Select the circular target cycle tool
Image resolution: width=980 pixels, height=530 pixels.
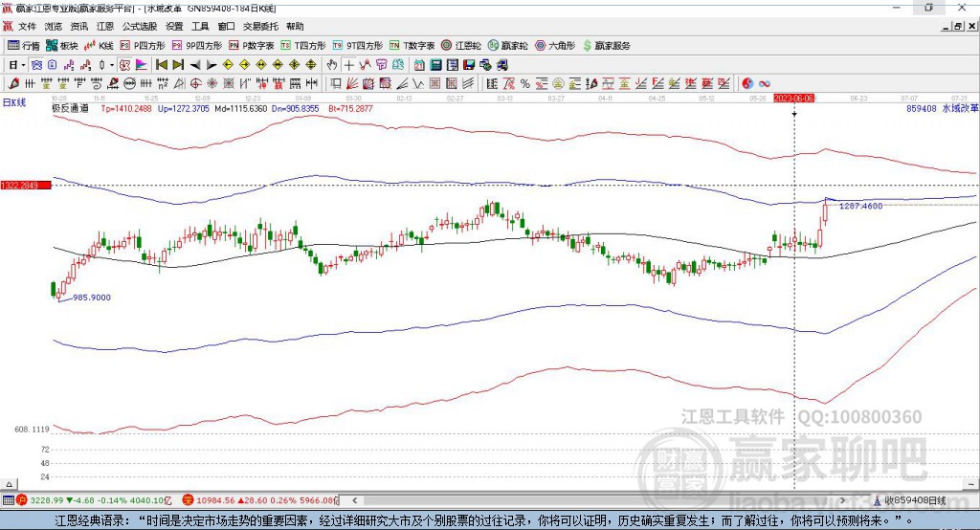pos(195,84)
